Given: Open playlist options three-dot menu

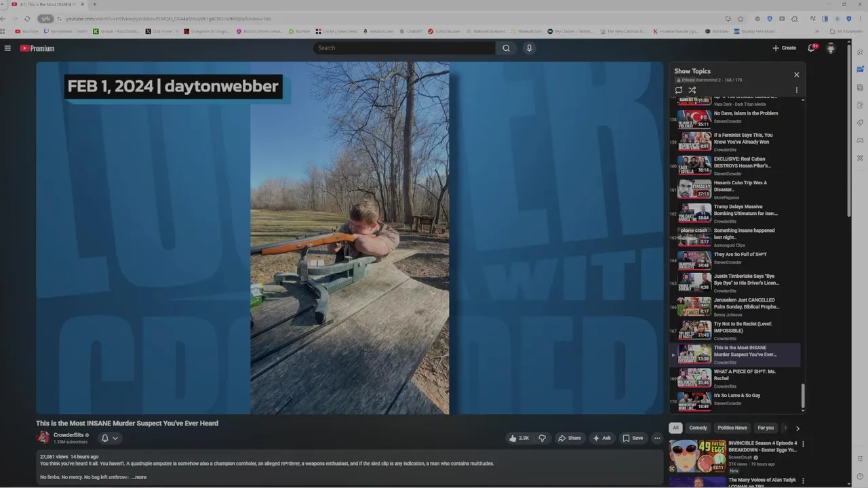Looking at the screenshot, I should click(797, 89).
